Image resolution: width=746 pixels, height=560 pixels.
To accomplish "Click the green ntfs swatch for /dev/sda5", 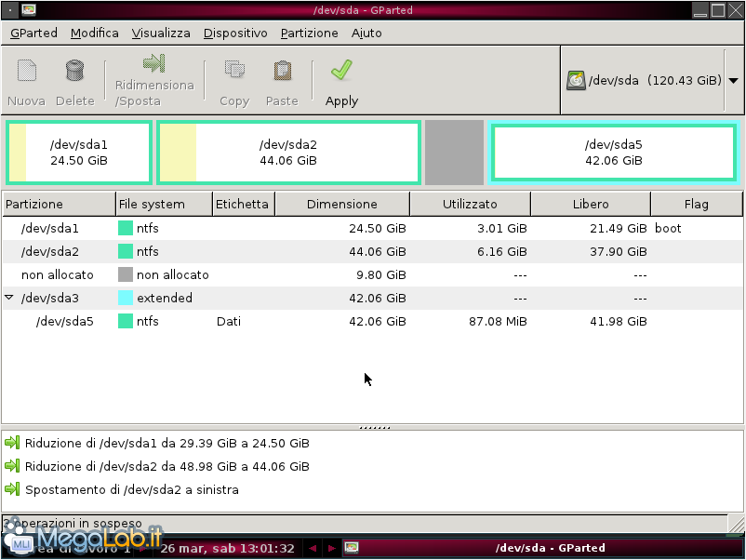I will (x=126, y=322).
